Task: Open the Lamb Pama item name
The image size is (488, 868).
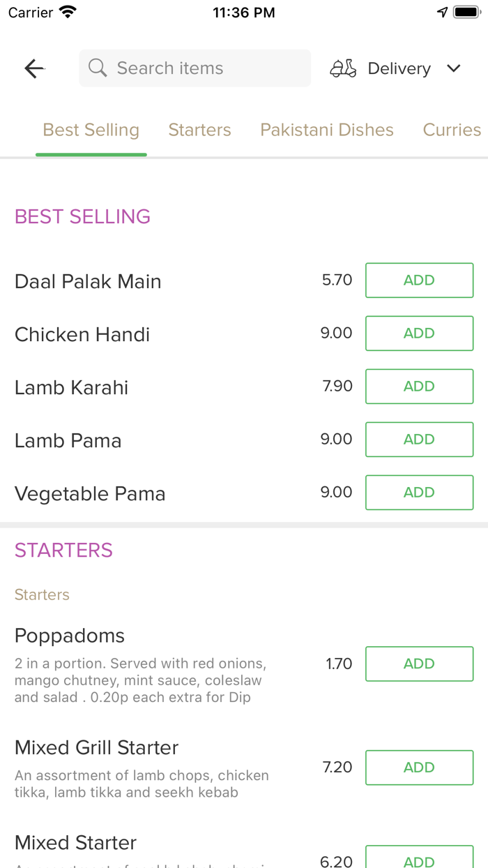Action: [68, 441]
